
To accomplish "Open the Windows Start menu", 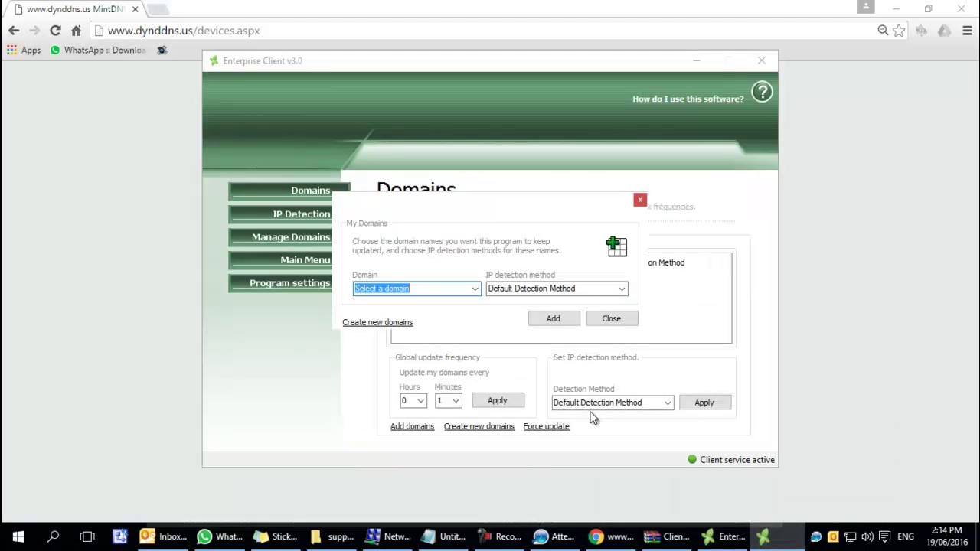I will pos(18,536).
